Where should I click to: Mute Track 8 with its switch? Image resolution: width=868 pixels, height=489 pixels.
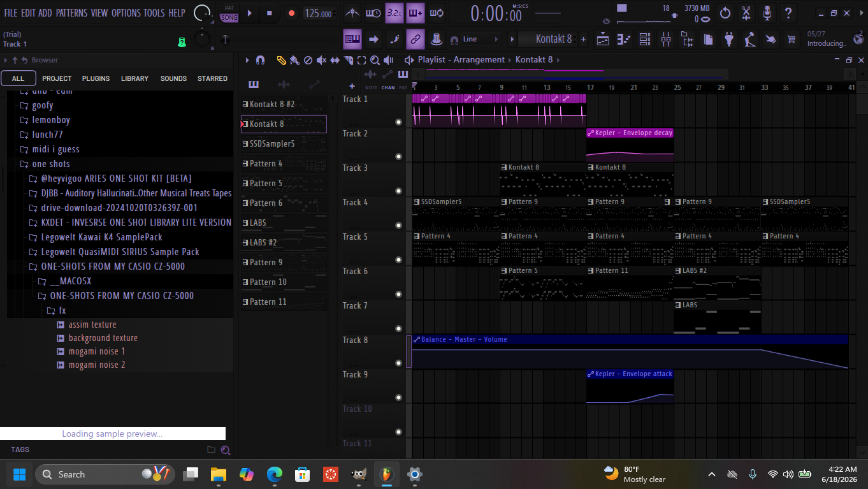[x=399, y=363]
